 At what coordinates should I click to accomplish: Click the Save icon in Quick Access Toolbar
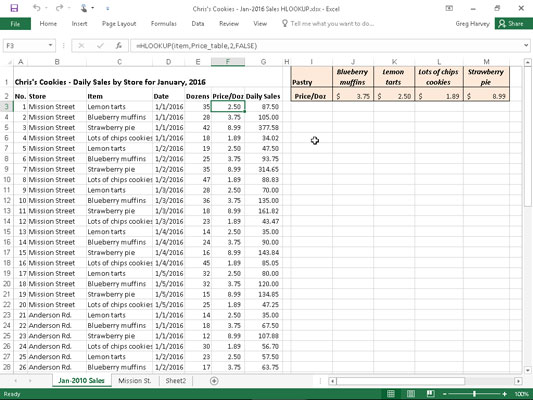coord(14,8)
